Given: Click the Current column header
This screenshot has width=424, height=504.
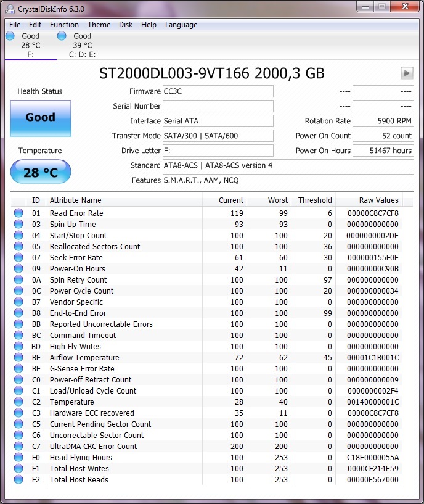Looking at the screenshot, I should tap(224, 200).
